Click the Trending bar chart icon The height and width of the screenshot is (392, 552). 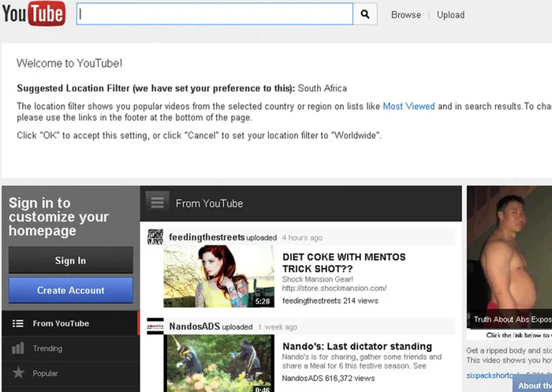tap(18, 349)
